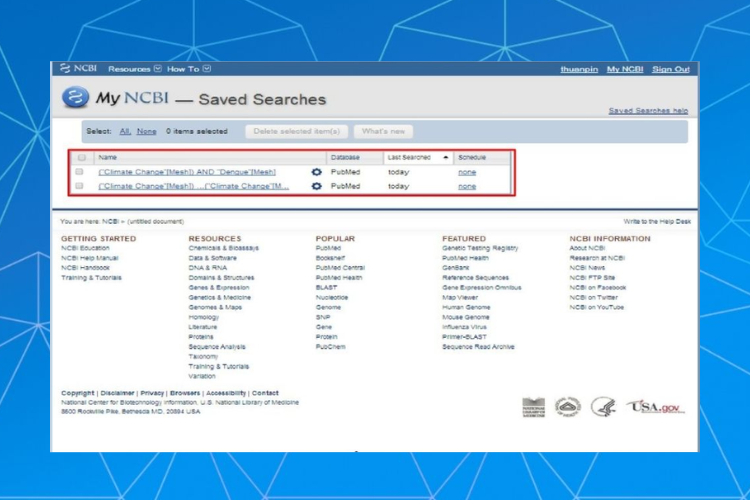Open Genes & Expression link
Screen dimensions: 750x500
click(x=219, y=288)
